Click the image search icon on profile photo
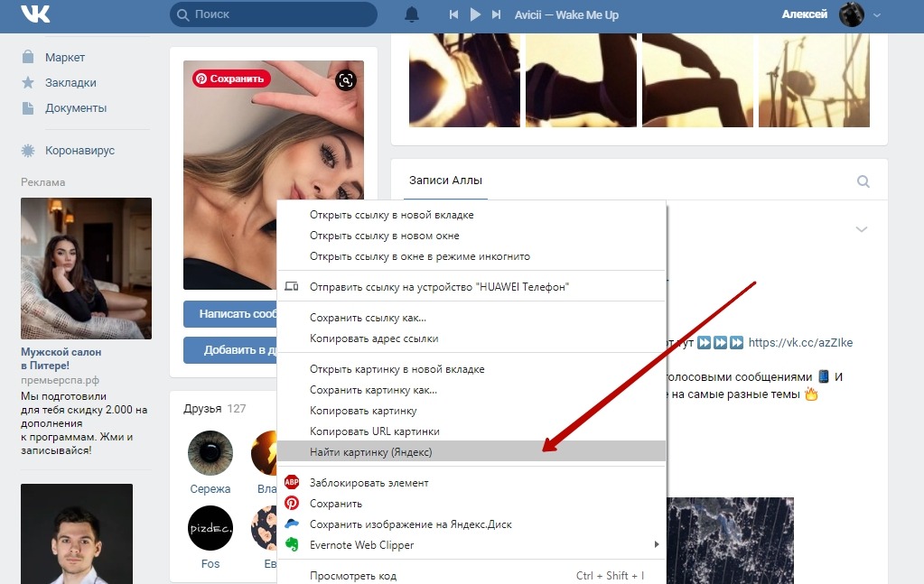 click(x=345, y=81)
